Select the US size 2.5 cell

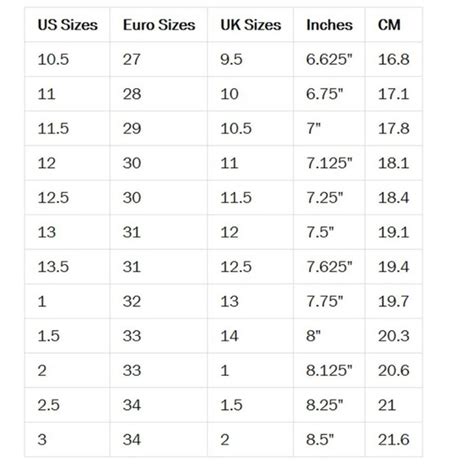coord(67,405)
